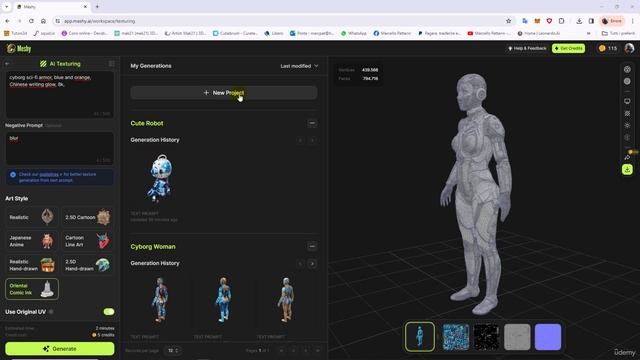This screenshot has height=360, width=640.
Task: Click the Get Credits button
Action: [x=569, y=48]
